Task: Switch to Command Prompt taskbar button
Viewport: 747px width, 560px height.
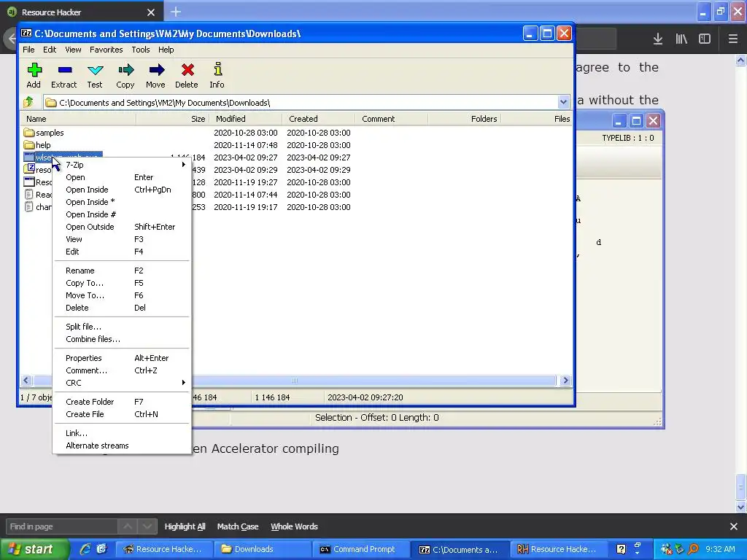Action: coord(360,549)
